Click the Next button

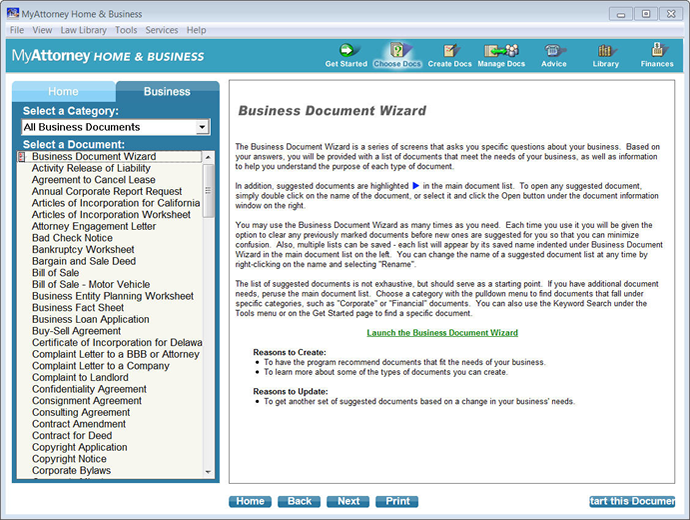coord(348,501)
